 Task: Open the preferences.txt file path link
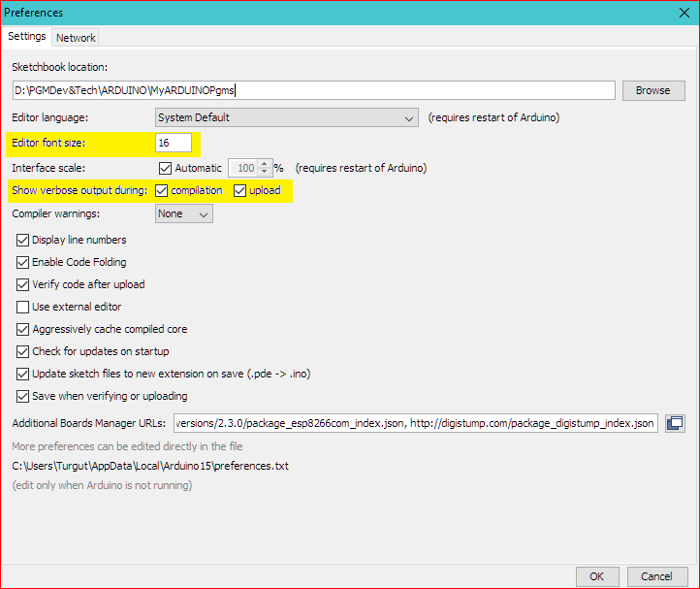(x=150, y=466)
